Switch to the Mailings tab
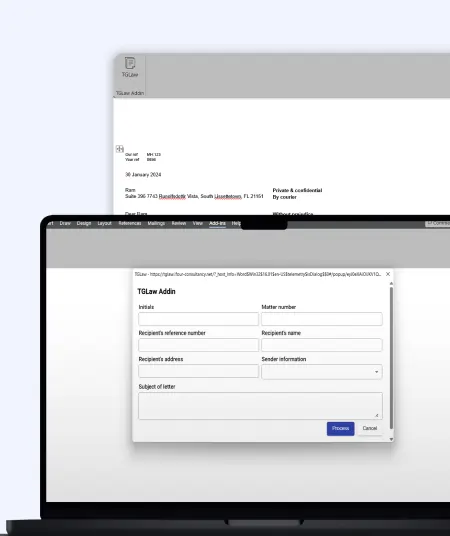The width and height of the screenshot is (450, 536). point(156,223)
